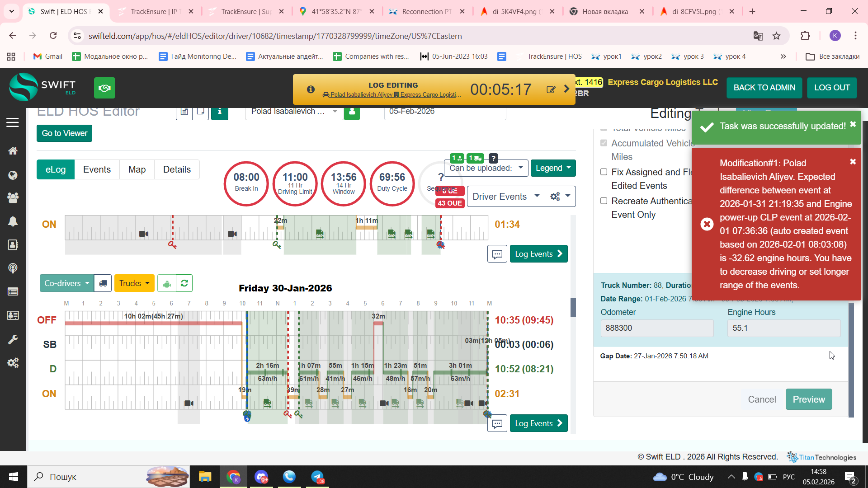Viewport: 868px width, 488px height.
Task: Expand the Driver Events dropdown
Action: pyautogui.click(x=505, y=197)
